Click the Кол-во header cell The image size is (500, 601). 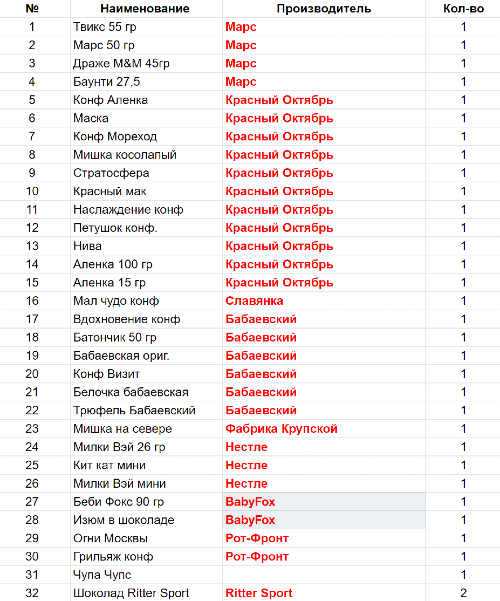(x=463, y=8)
